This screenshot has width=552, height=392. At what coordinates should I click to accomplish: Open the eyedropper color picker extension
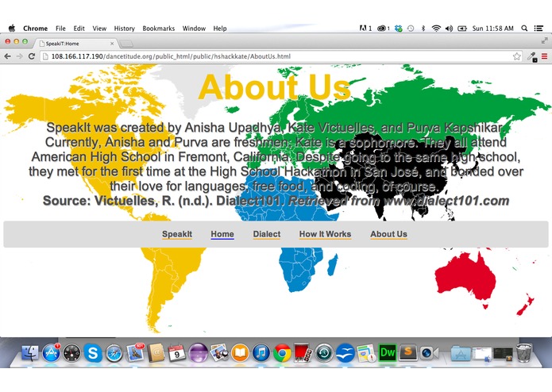[x=532, y=56]
